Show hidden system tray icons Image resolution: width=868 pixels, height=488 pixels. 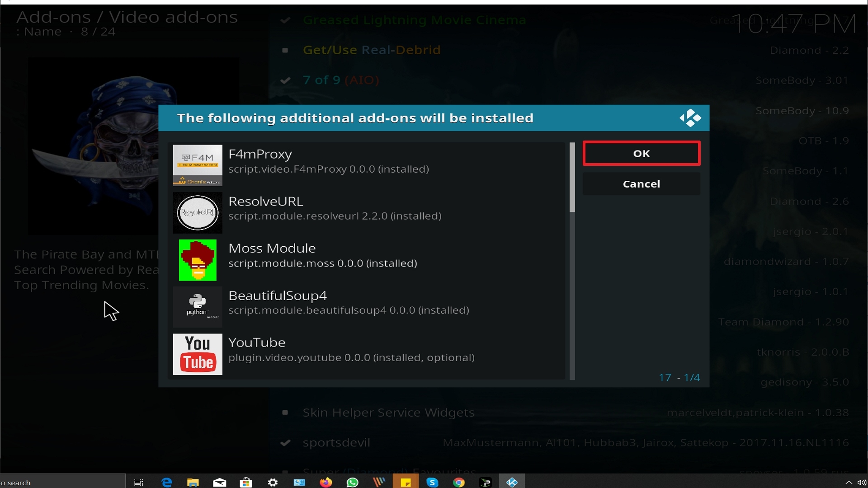tap(849, 482)
